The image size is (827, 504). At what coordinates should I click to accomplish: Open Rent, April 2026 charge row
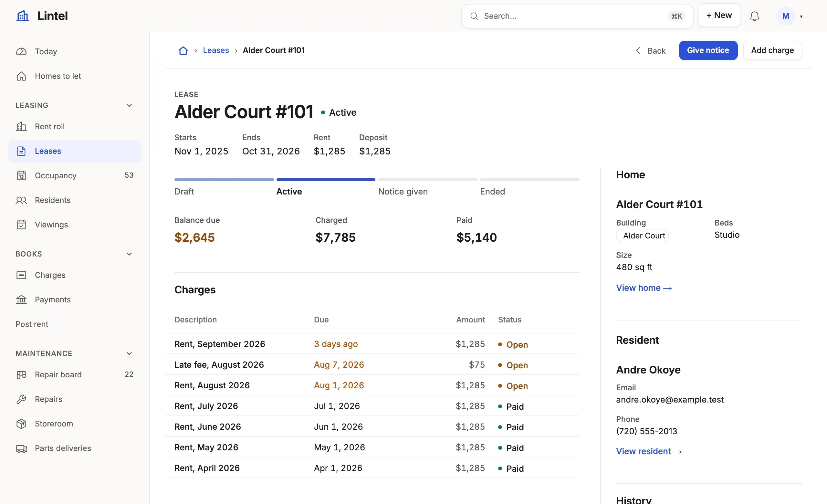click(x=372, y=468)
